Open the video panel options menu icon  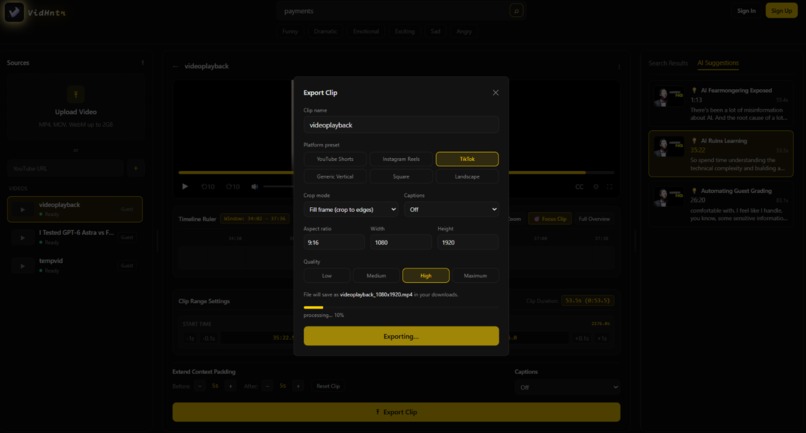[619, 66]
